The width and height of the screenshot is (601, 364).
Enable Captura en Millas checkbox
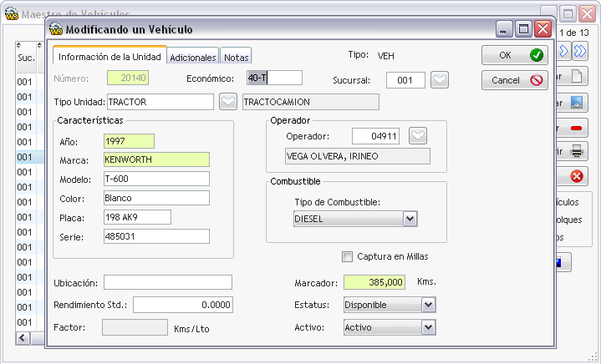click(347, 257)
